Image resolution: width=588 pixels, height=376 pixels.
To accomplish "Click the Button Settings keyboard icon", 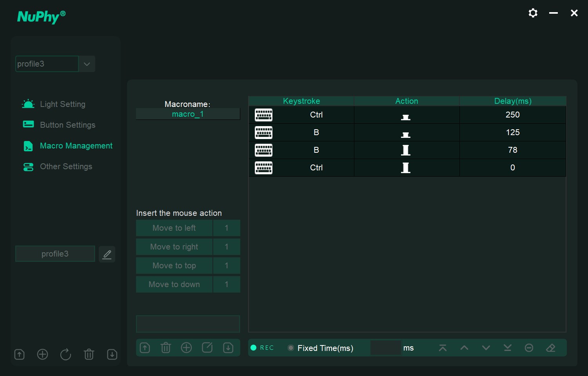I will [28, 125].
